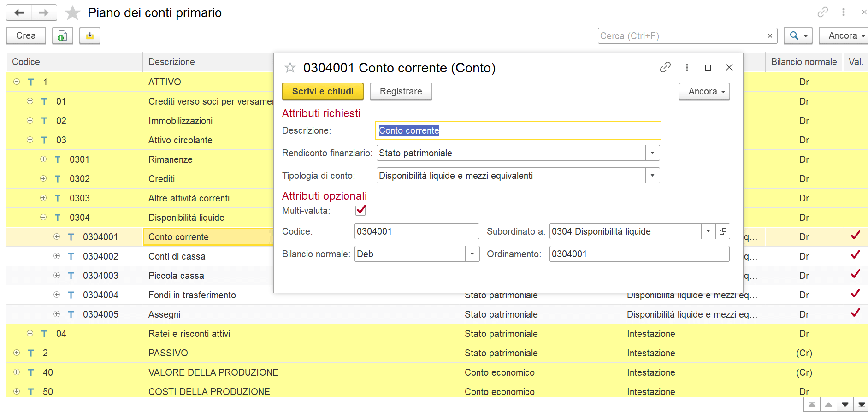Collapse the 03 Attivo circolante node
This screenshot has height=413, width=868.
(x=30, y=140)
